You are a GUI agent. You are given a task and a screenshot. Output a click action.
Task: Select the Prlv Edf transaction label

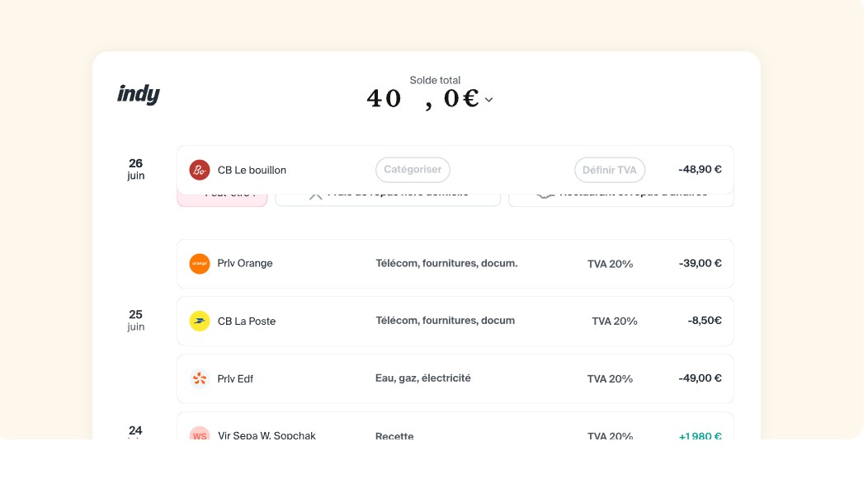point(235,379)
